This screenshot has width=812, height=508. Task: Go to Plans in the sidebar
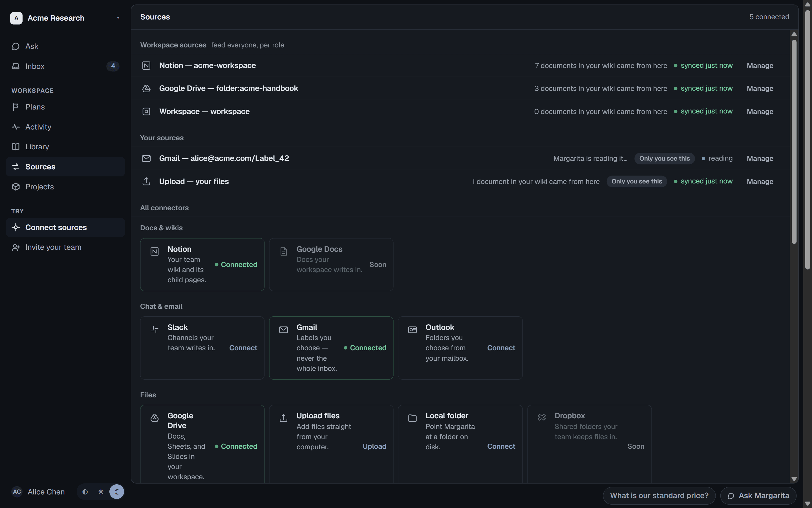click(x=65, y=107)
